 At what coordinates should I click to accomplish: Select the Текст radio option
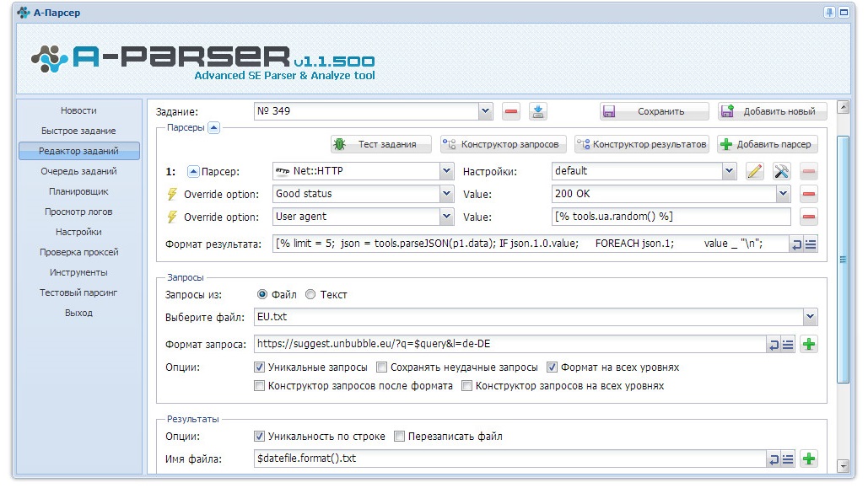310,294
